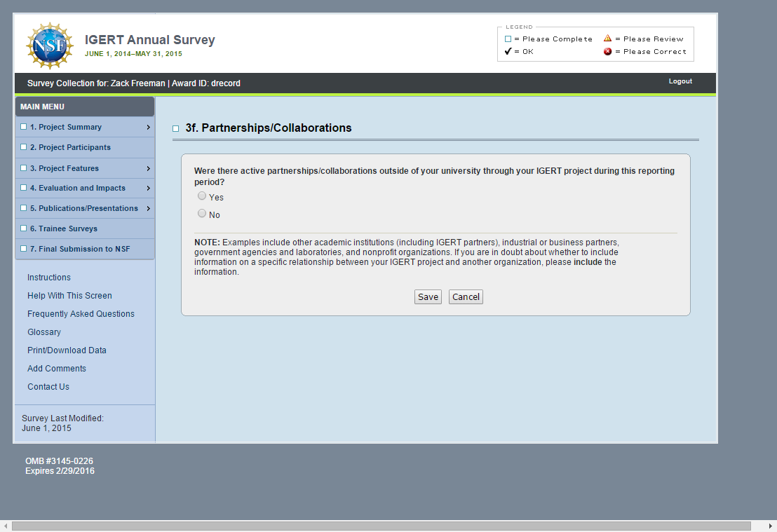Open the 2. Project Participants menu item
The width and height of the screenshot is (777, 532).
pyautogui.click(x=70, y=147)
